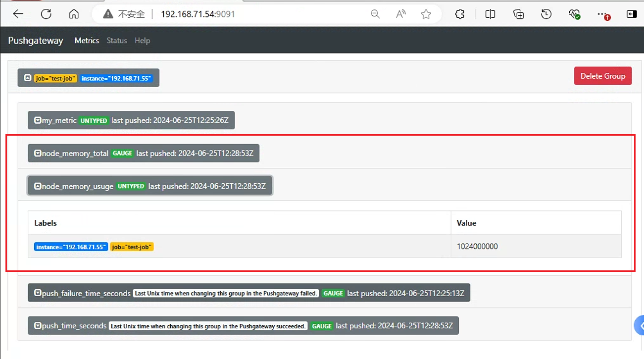The image size is (644, 359).
Task: Go back using the browser back arrow
Action: (x=18, y=14)
